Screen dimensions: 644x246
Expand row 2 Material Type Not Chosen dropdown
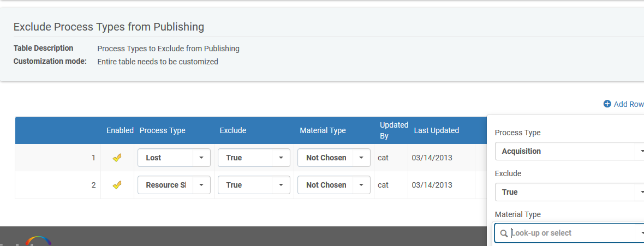(333, 185)
